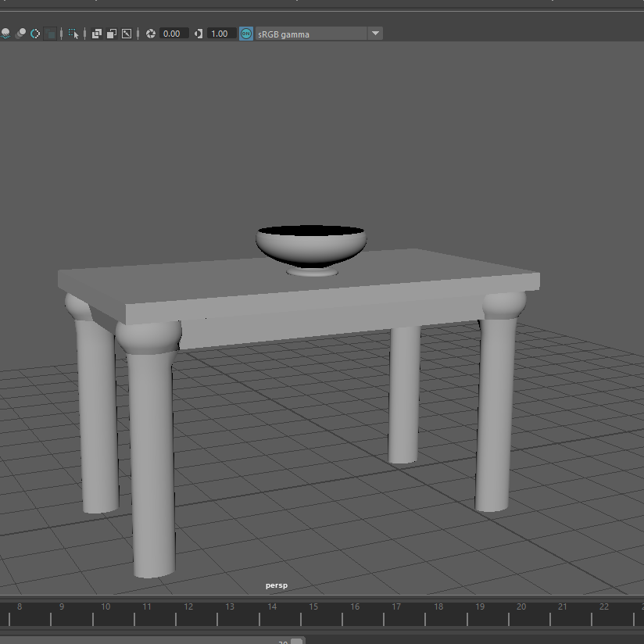The image size is (644, 644).
Task: Enable X-ray joints display
Action: pyautogui.click(x=126, y=34)
